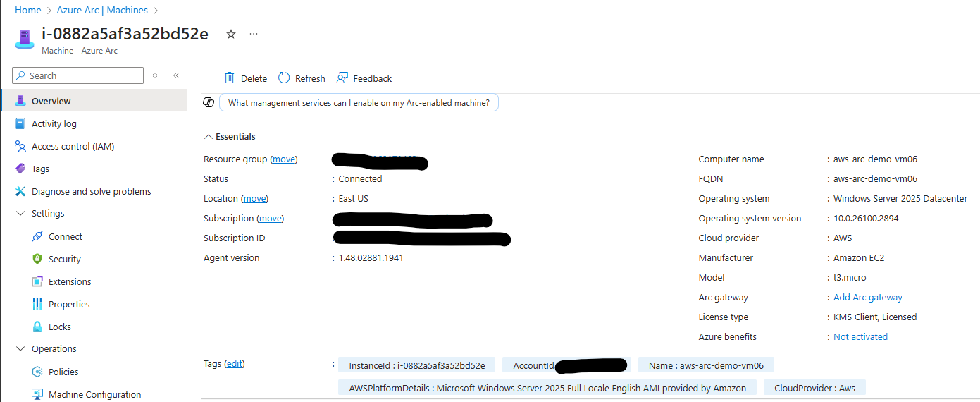
Task: Click the edit link next to Tags
Action: click(235, 364)
